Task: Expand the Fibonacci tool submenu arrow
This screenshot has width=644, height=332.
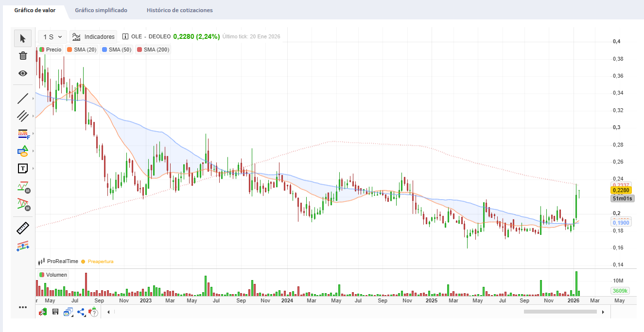Action: tap(34, 133)
